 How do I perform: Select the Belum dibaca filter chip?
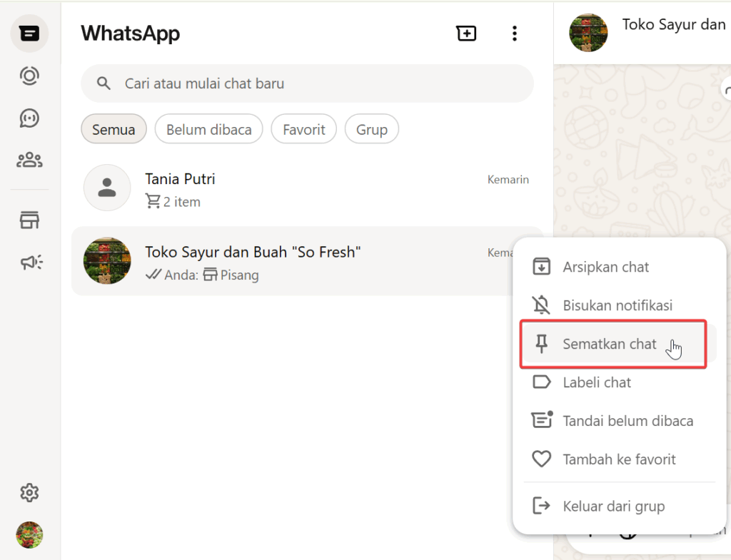coord(208,129)
